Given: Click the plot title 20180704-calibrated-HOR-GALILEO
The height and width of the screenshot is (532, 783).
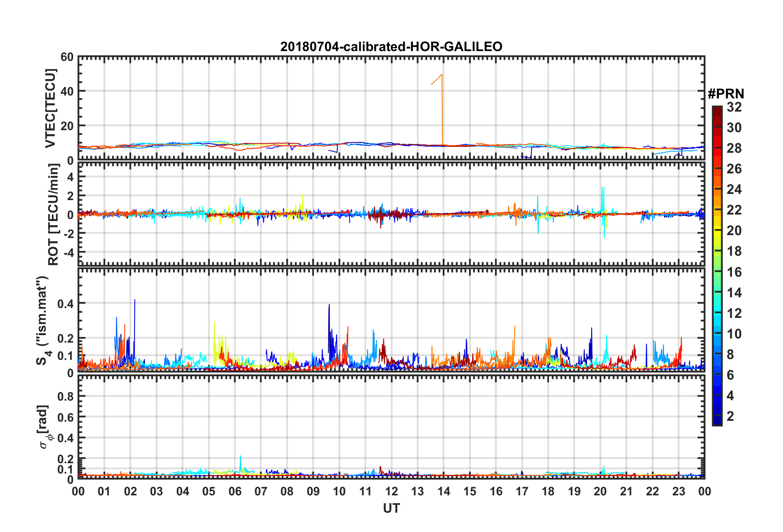Looking at the screenshot, I should coord(391,47).
